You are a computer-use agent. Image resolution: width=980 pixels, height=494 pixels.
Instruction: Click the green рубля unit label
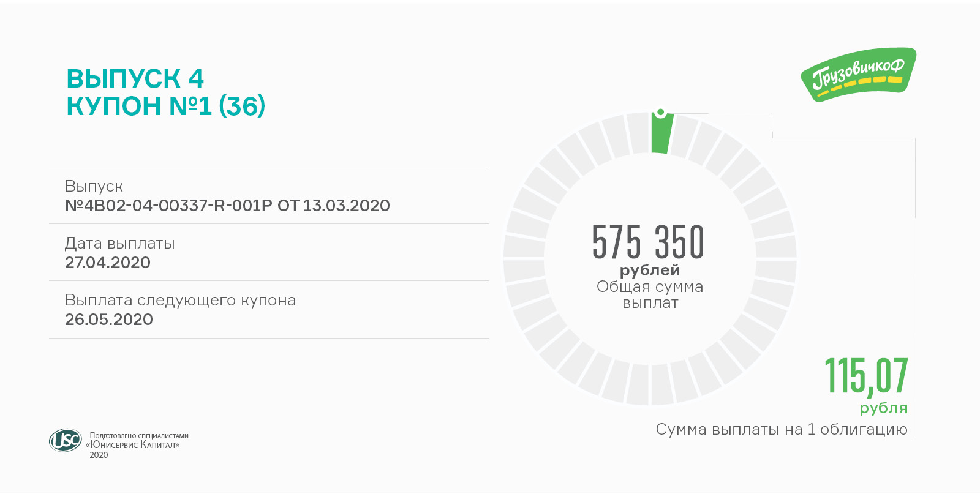[883, 408]
